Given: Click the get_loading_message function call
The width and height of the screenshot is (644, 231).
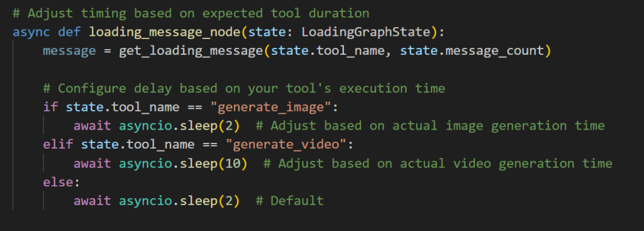Looking at the screenshot, I should pos(191,51).
